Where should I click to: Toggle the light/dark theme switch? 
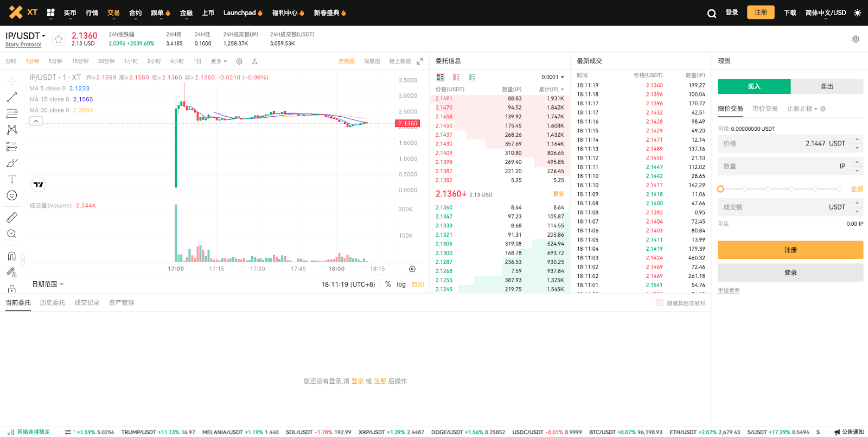[x=857, y=12]
